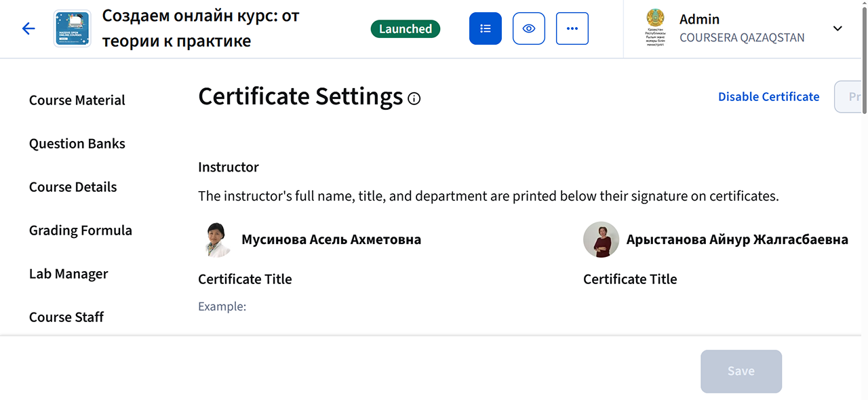868x400 pixels.
Task: Go to Question Banks
Action: (x=77, y=144)
